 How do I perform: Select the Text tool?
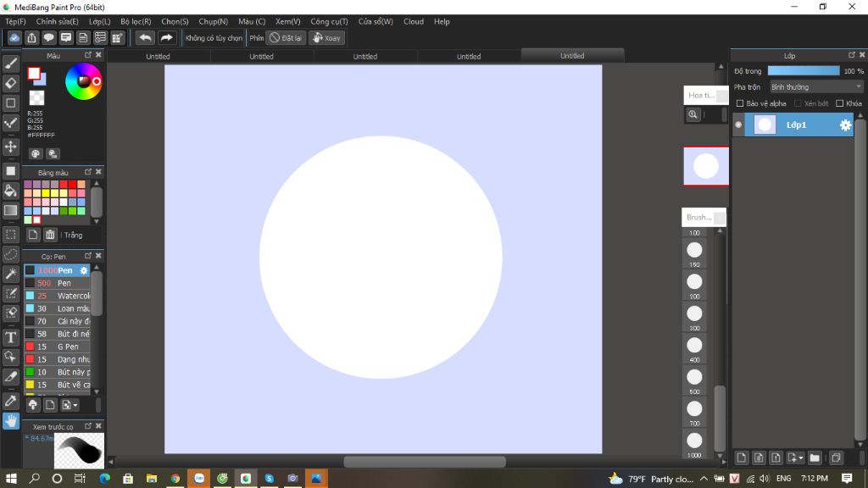[10, 337]
